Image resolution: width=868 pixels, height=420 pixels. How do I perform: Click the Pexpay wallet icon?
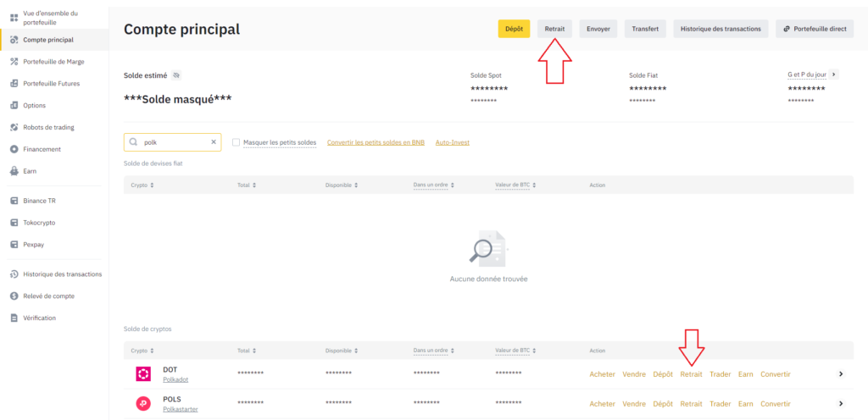pyautogui.click(x=14, y=245)
